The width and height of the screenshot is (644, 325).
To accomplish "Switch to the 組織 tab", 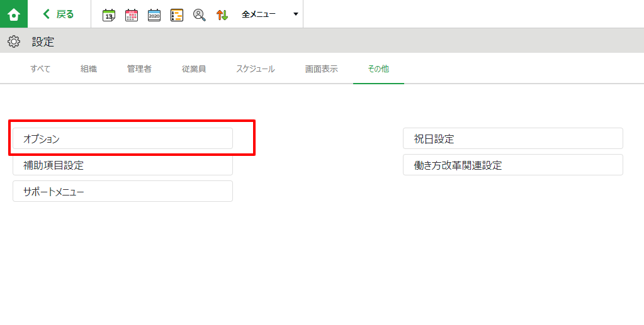I will [89, 69].
